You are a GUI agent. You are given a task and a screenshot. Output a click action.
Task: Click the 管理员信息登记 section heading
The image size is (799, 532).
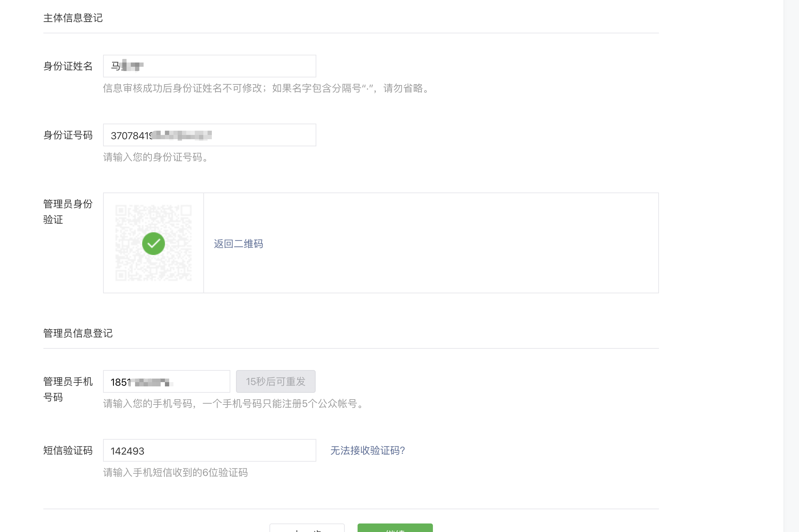[x=78, y=333]
